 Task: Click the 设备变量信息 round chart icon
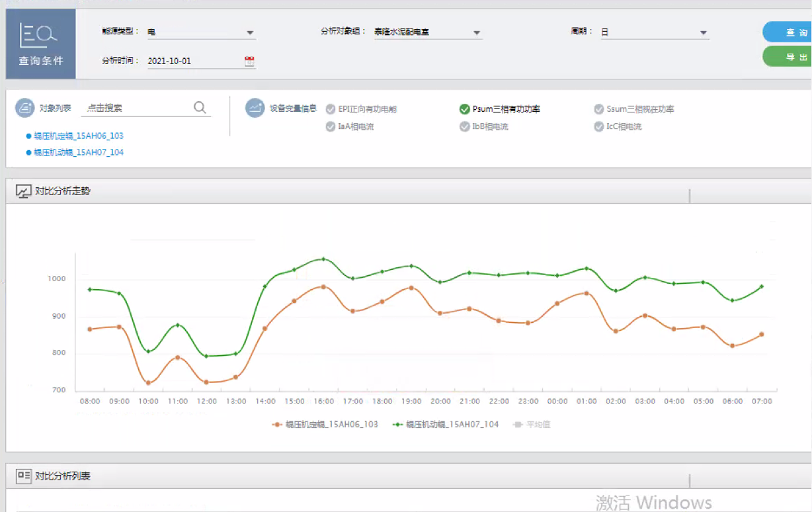tap(255, 108)
